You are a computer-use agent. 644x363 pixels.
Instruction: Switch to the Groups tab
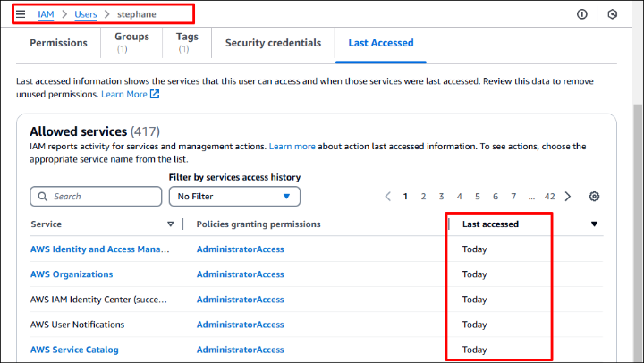[131, 42]
